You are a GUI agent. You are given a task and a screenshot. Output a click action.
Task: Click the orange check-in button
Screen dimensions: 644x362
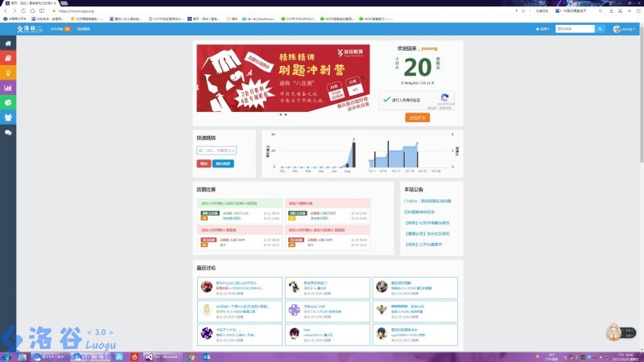click(x=417, y=117)
